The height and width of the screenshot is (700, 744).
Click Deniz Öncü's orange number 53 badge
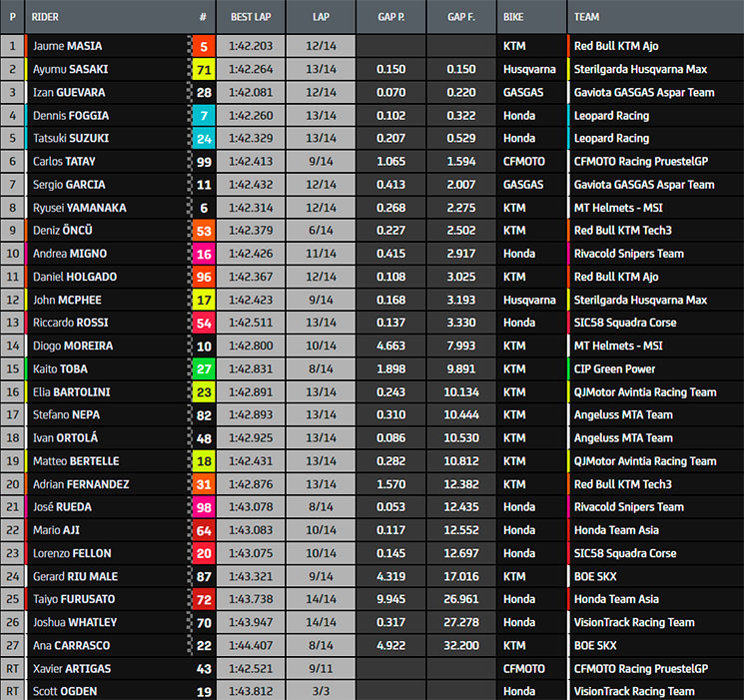tap(203, 231)
